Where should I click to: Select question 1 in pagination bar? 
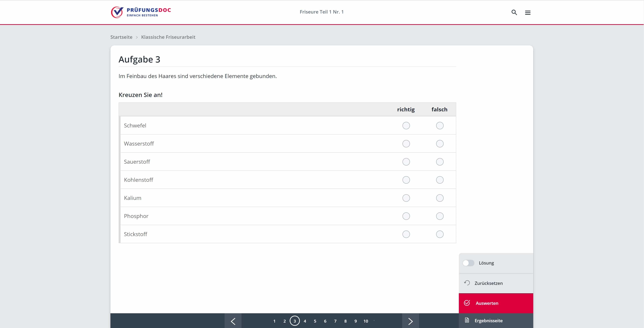coord(274,321)
